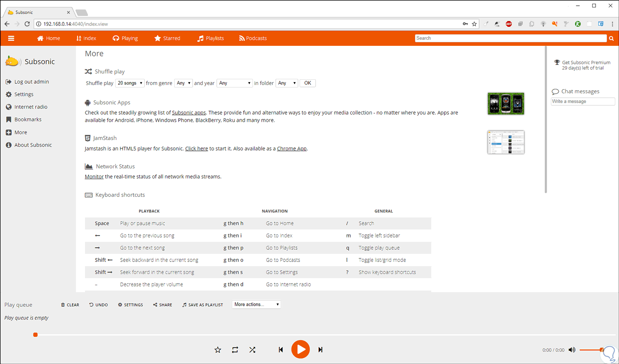The image size is (619, 364).
Task: Clear the play queue
Action: (70, 305)
